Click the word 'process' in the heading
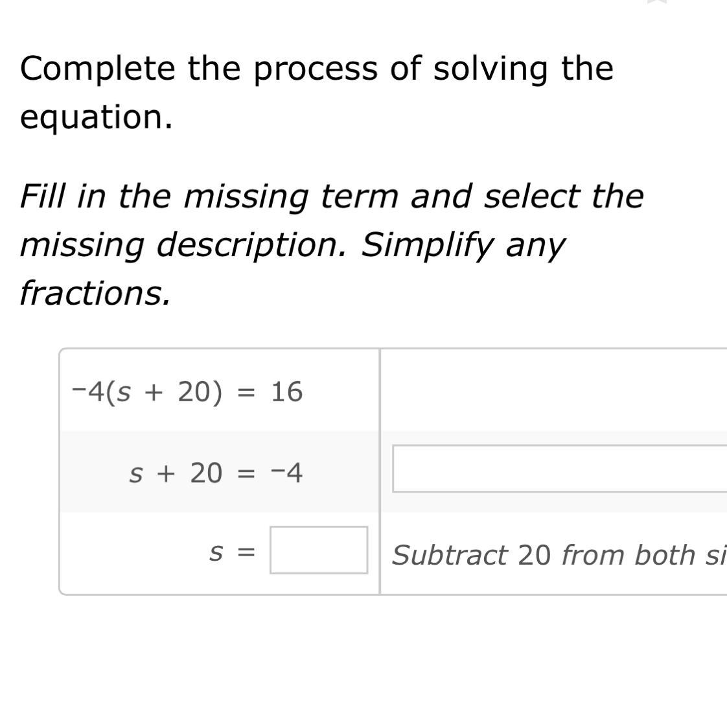The height and width of the screenshot is (728, 727). coord(315,69)
